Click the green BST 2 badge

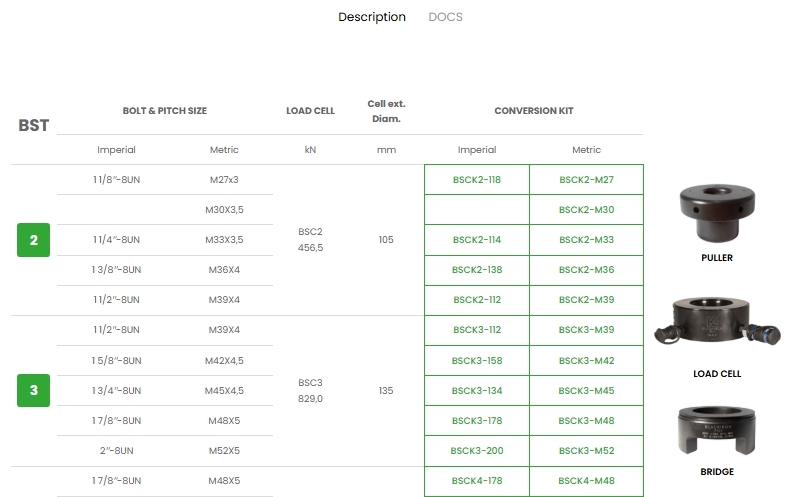[x=33, y=240]
